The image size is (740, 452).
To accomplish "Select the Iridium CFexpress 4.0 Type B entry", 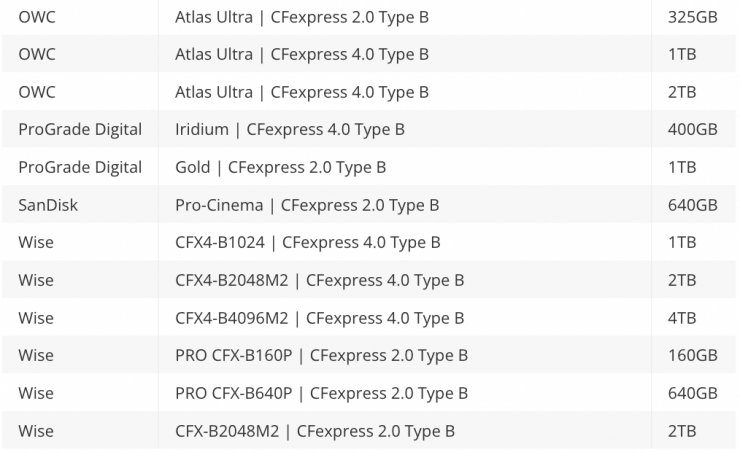I will 290,129.
